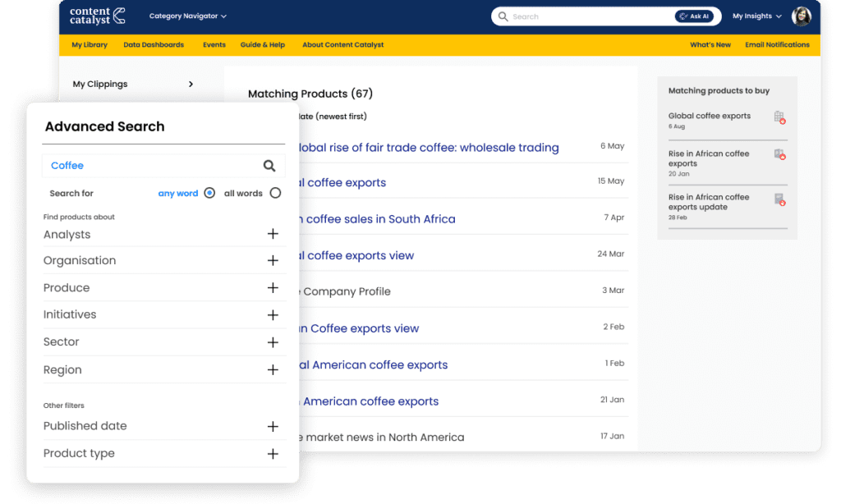Click the date (newest first) sort label
This screenshot has width=841, height=504.
tap(333, 117)
